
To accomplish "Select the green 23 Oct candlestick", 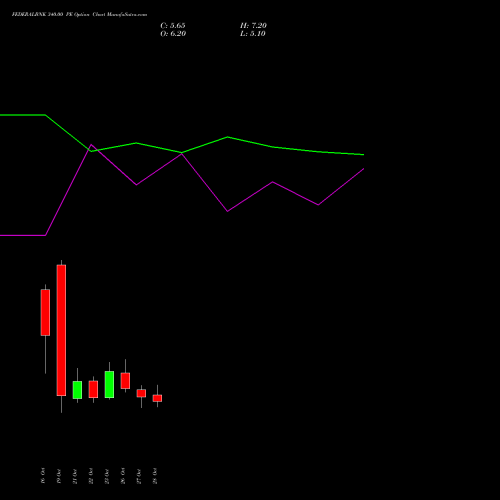I will (x=109, y=385).
